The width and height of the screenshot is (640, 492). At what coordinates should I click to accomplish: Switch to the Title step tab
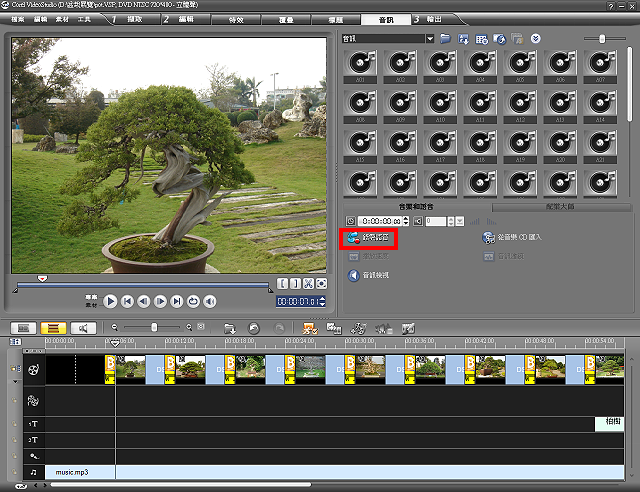click(x=336, y=20)
